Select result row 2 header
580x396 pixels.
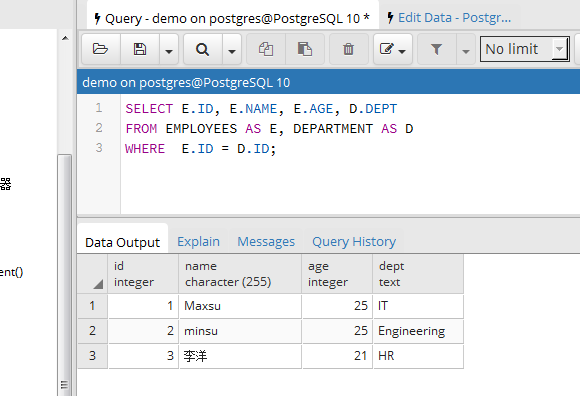pyautogui.click(x=92, y=331)
